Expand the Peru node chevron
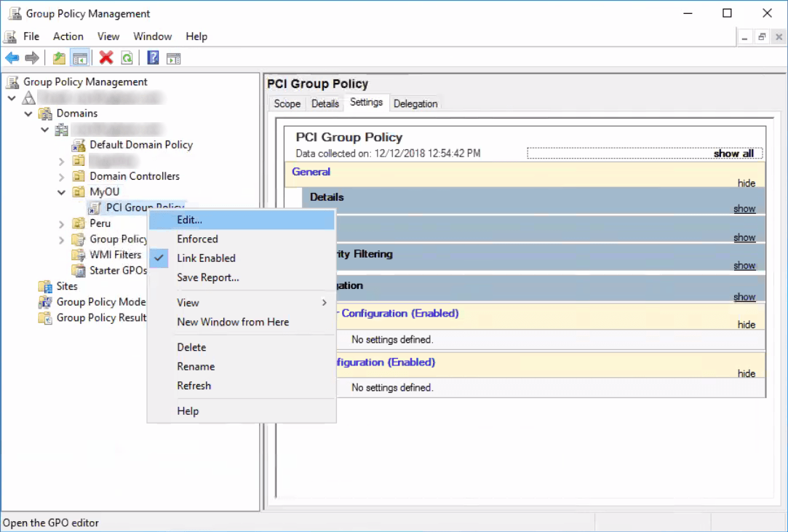This screenshot has width=788, height=532. point(61,224)
